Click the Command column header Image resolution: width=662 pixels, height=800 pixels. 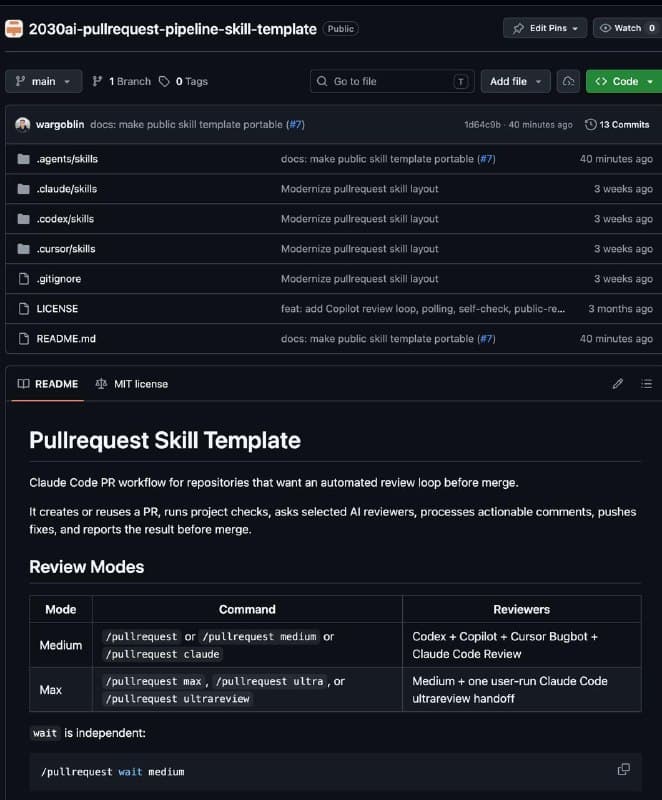point(247,609)
